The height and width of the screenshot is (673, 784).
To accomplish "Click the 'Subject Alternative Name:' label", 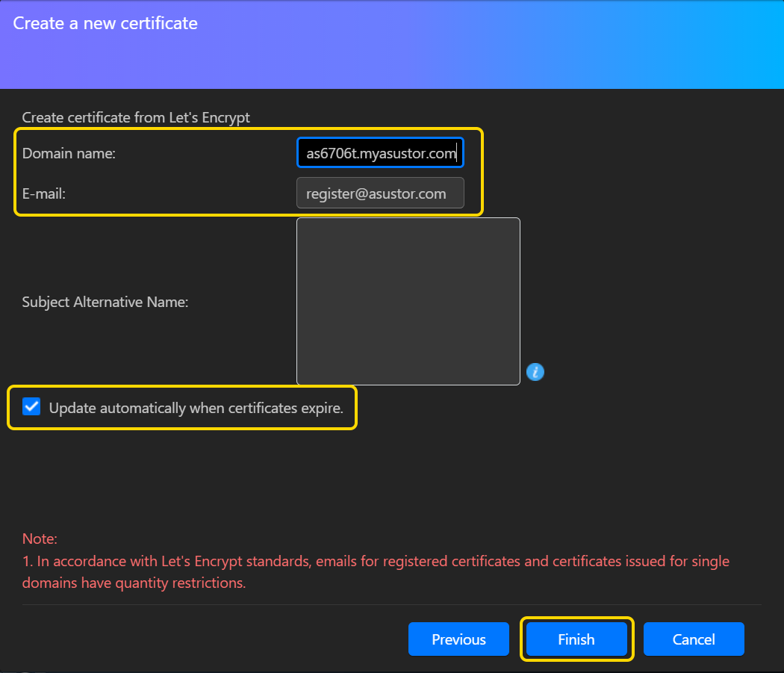I will [105, 303].
